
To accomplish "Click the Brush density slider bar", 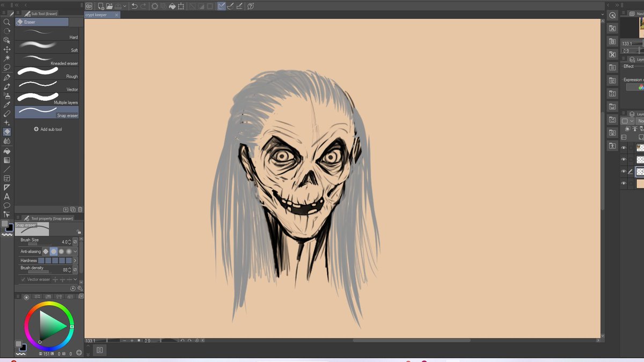I will point(40,272).
